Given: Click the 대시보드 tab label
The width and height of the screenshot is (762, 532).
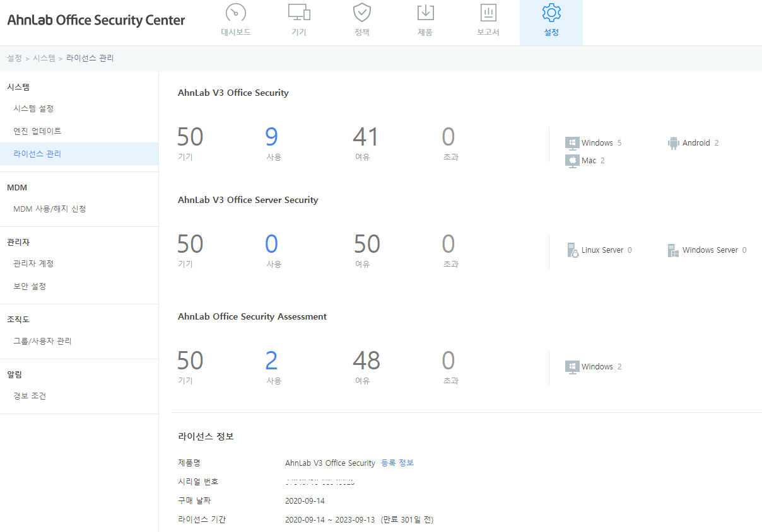Looking at the screenshot, I should 236,32.
